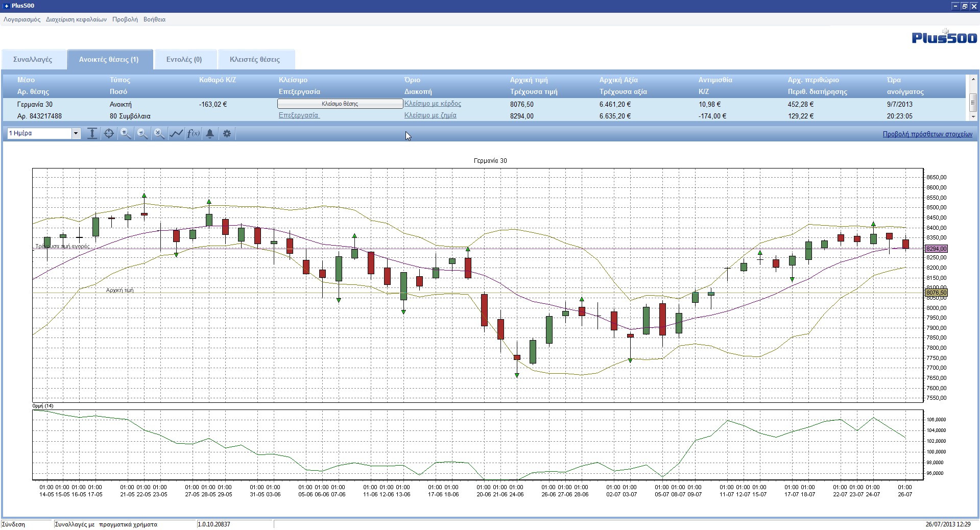Click the positions table scroll up arrow
This screenshot has width=980, height=530.
[973, 79]
